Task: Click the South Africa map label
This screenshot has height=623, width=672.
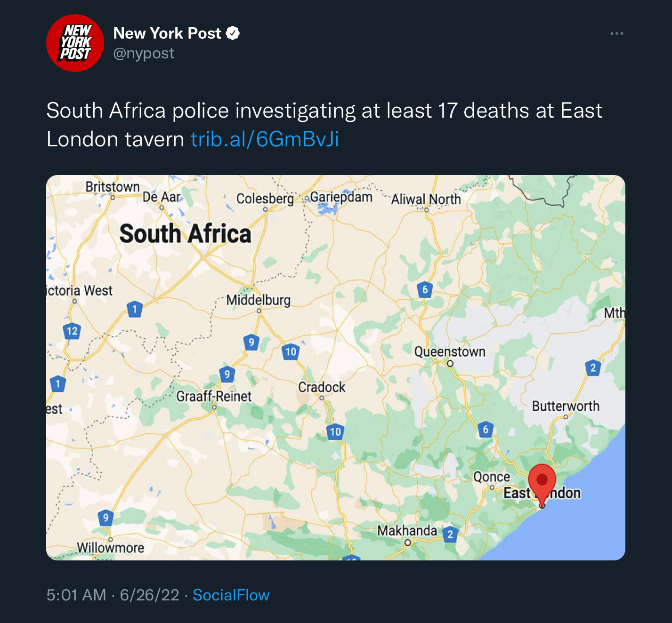Action: (x=185, y=234)
